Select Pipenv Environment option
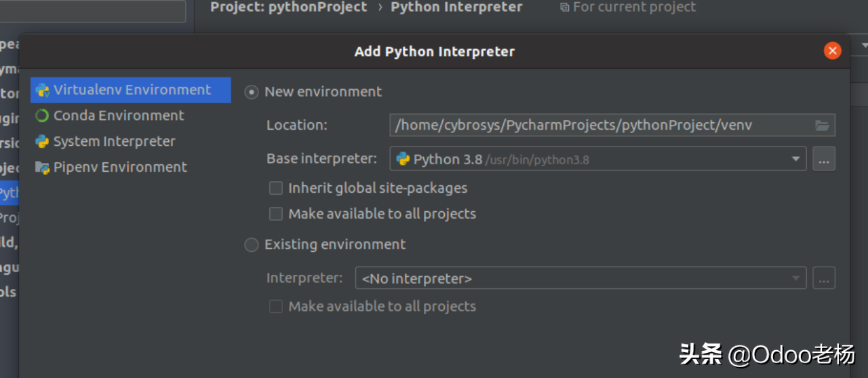Image resolution: width=868 pixels, height=378 pixels. 120,167
